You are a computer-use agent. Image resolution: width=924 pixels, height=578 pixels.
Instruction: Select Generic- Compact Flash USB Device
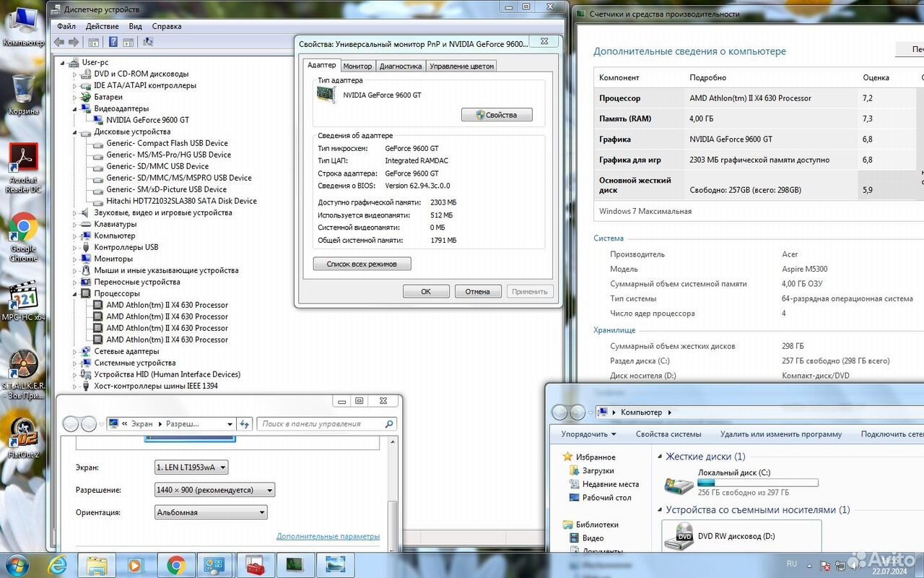[167, 143]
